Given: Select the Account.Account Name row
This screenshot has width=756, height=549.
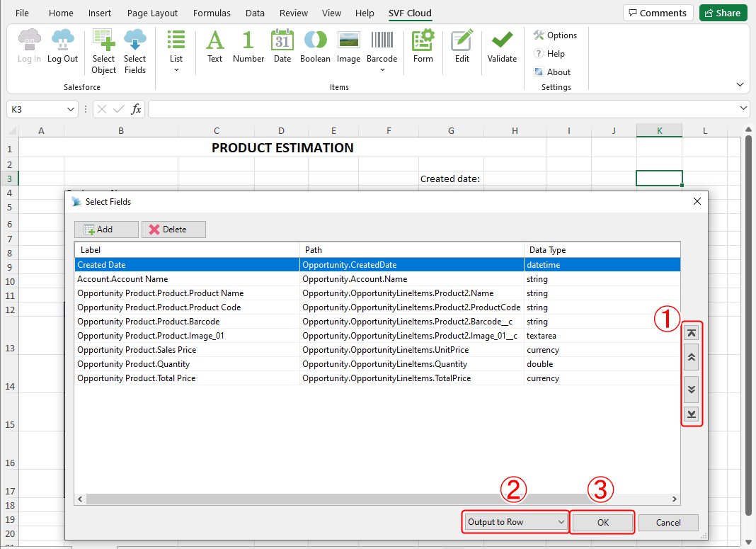Looking at the screenshot, I should point(377,279).
